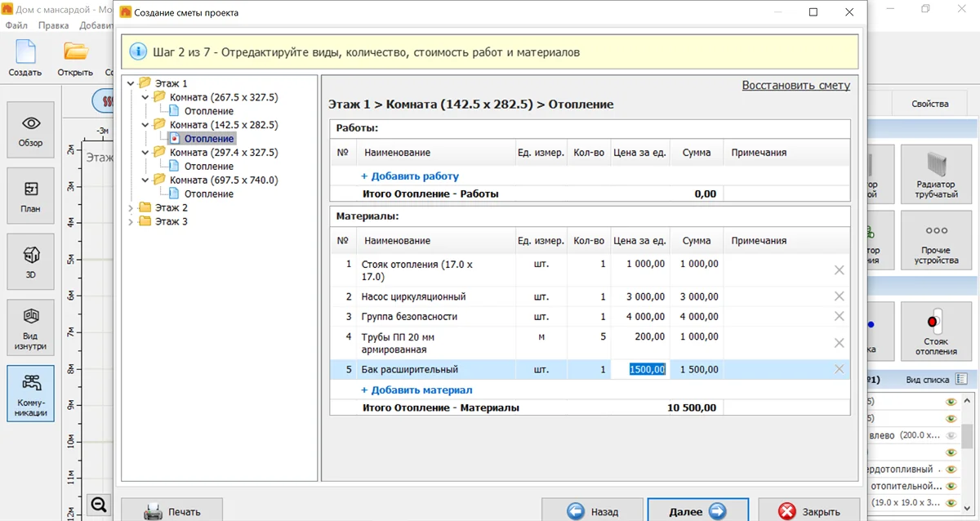Proceed with the Далее button
The image size is (980, 521).
(x=699, y=511)
